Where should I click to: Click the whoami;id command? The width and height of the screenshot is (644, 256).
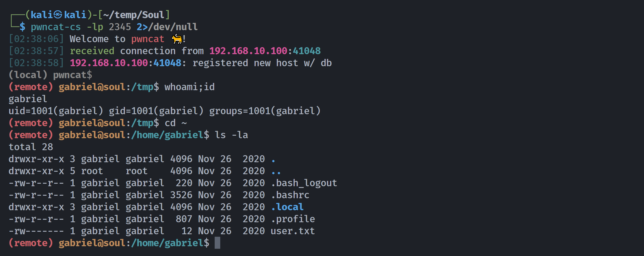point(190,87)
